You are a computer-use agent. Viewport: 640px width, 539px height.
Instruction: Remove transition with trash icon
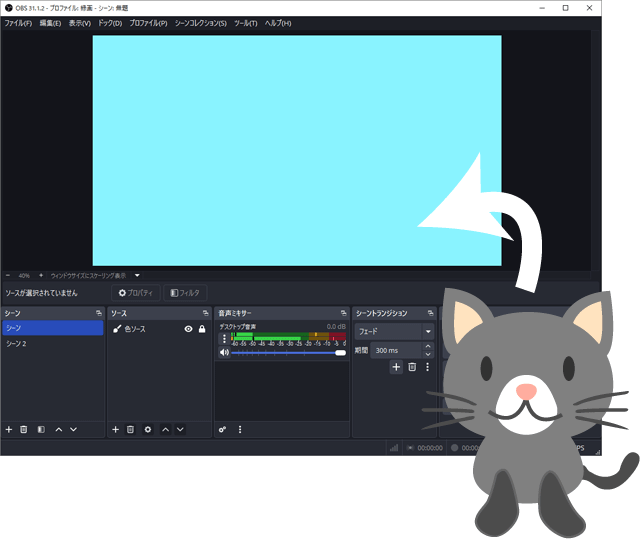(x=412, y=367)
